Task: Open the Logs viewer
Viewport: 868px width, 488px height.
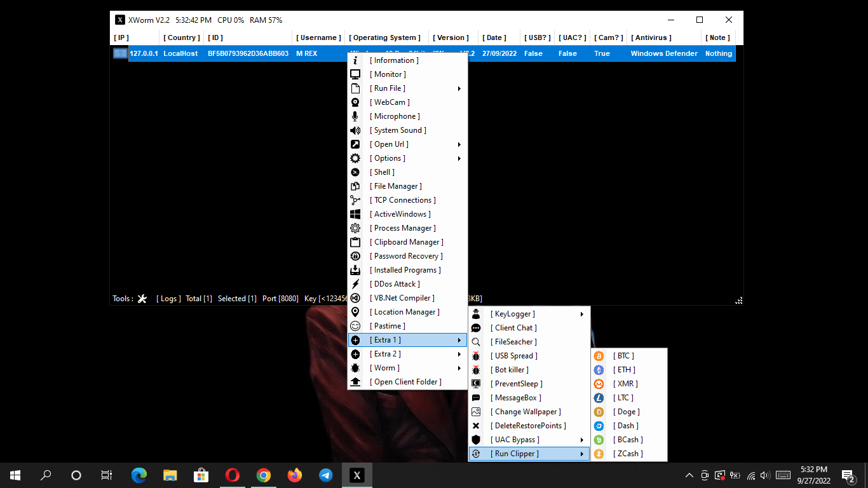Action: (x=168, y=298)
